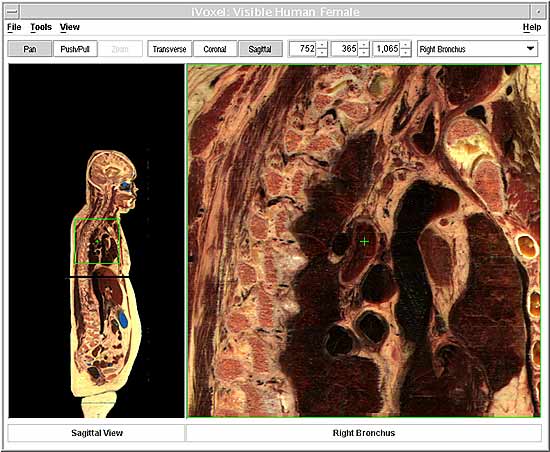Decrease the second coordinate value 365
This screenshot has width=550, height=452.
pyautogui.click(x=364, y=53)
